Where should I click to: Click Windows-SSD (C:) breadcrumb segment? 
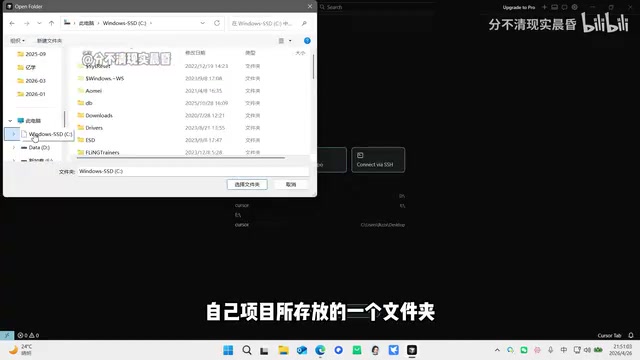[124, 23]
